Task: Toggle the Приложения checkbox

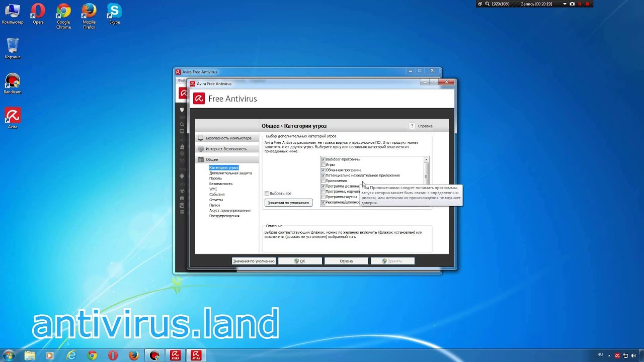Action: [x=323, y=181]
